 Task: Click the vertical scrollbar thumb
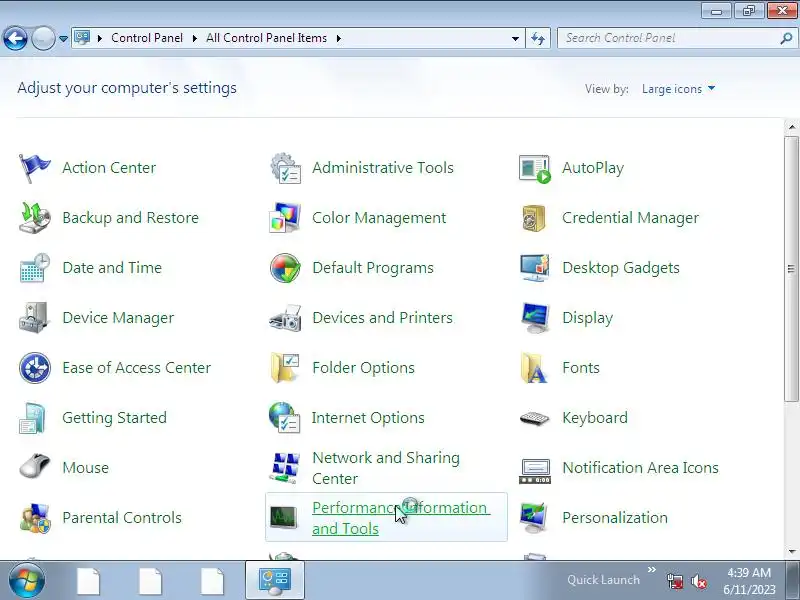791,269
